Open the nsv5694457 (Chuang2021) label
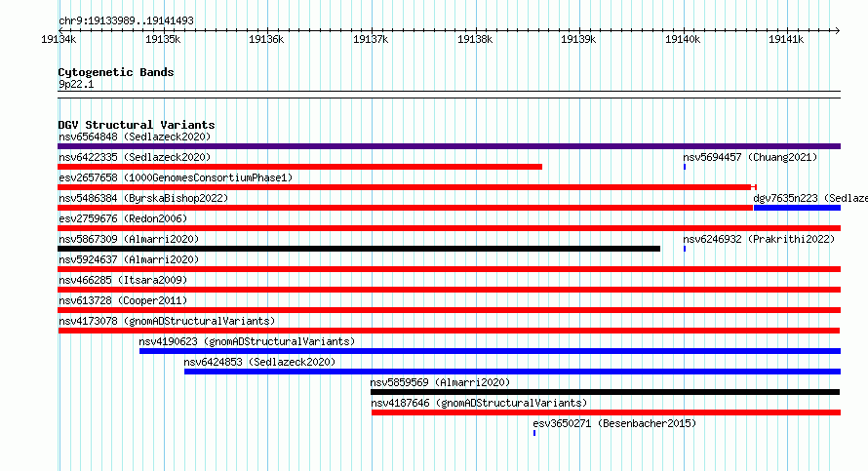The width and height of the screenshot is (868, 471). click(x=750, y=157)
